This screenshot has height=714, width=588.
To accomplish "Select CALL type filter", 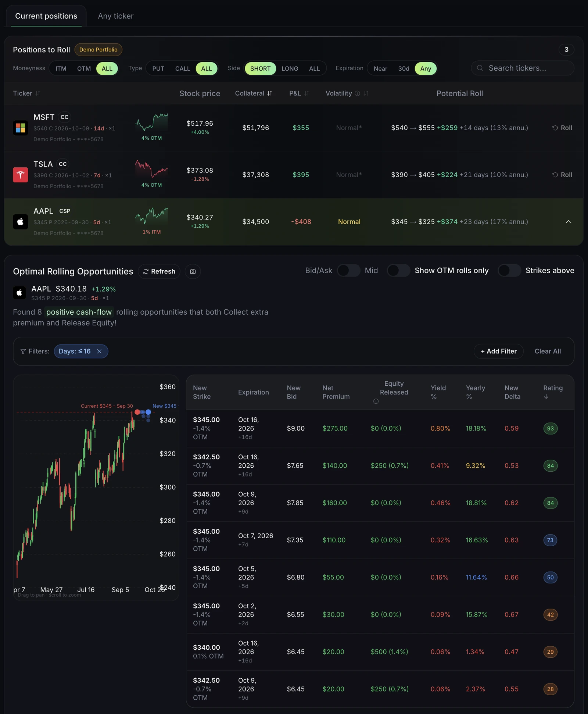I will pyautogui.click(x=183, y=68).
